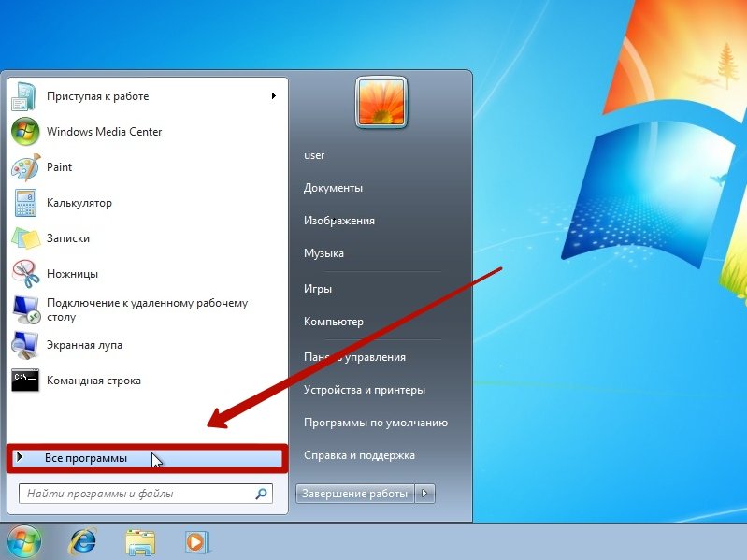Launch the Командная строка console icon
The image size is (747, 560).
[x=25, y=381]
